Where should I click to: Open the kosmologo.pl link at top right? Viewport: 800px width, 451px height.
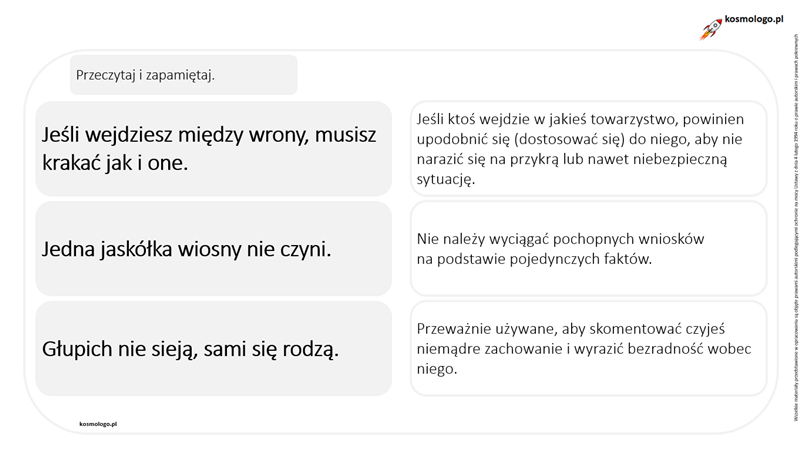[754, 19]
